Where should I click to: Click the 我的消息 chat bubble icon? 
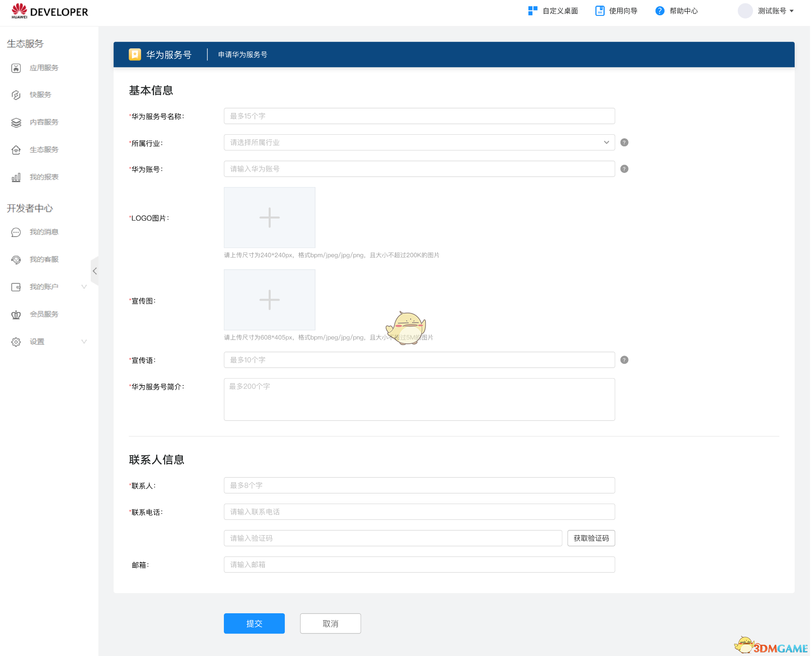pos(16,232)
